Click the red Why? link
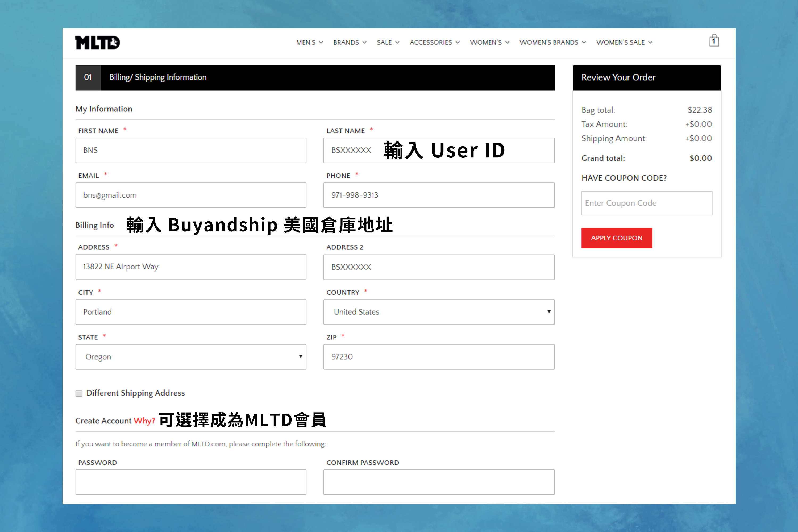The height and width of the screenshot is (532, 798). pos(144,421)
